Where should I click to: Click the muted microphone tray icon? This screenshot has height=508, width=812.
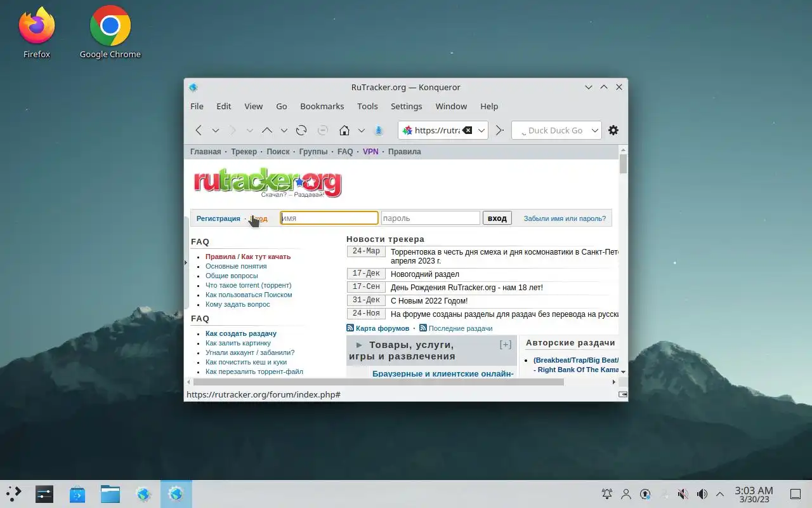pos(683,494)
